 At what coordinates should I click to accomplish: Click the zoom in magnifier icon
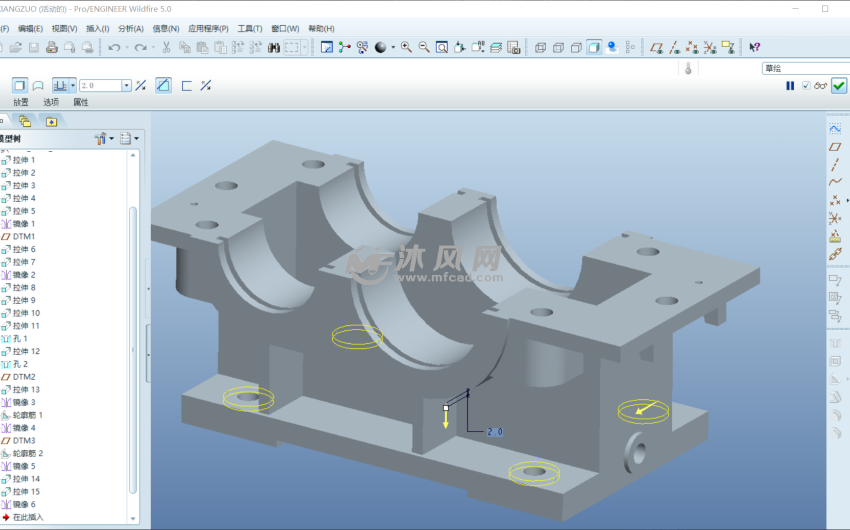[406, 47]
